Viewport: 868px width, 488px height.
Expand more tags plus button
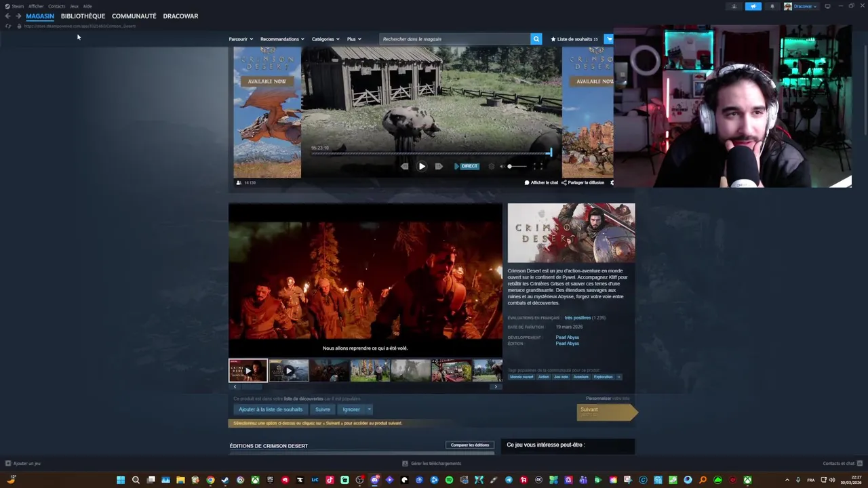[x=618, y=377]
